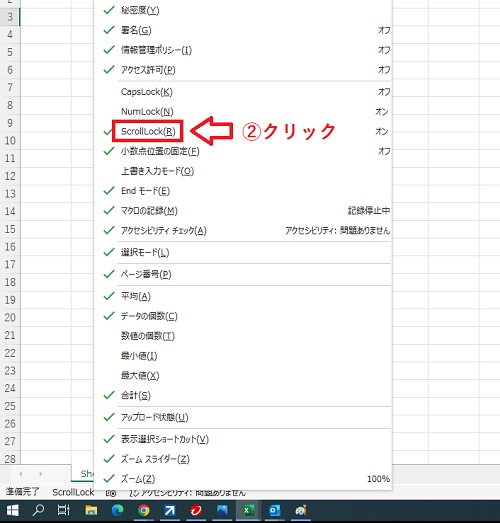Select row 24 header
The width and height of the screenshot is (500, 523).
coord(10,388)
